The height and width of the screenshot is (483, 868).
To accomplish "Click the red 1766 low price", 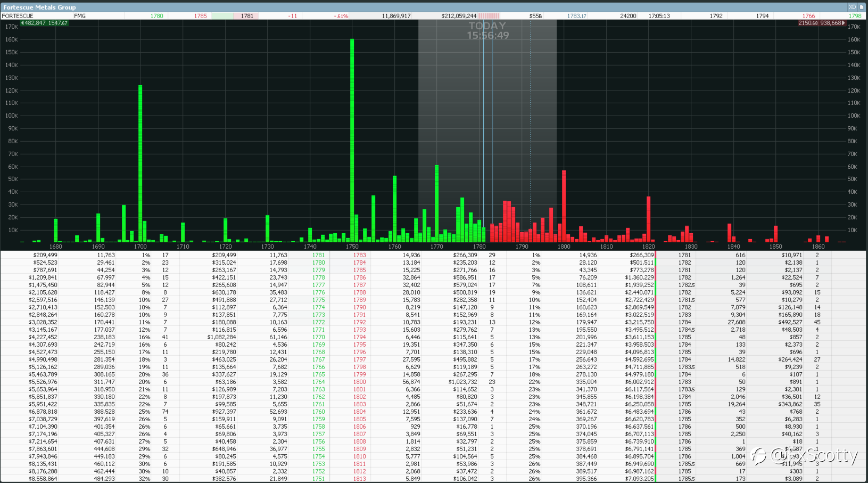I will pos(808,16).
